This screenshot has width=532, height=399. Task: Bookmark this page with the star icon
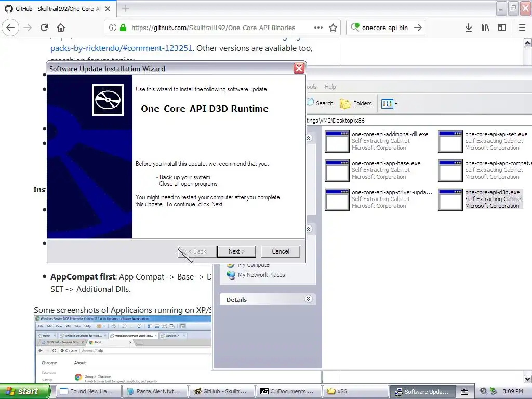click(333, 28)
